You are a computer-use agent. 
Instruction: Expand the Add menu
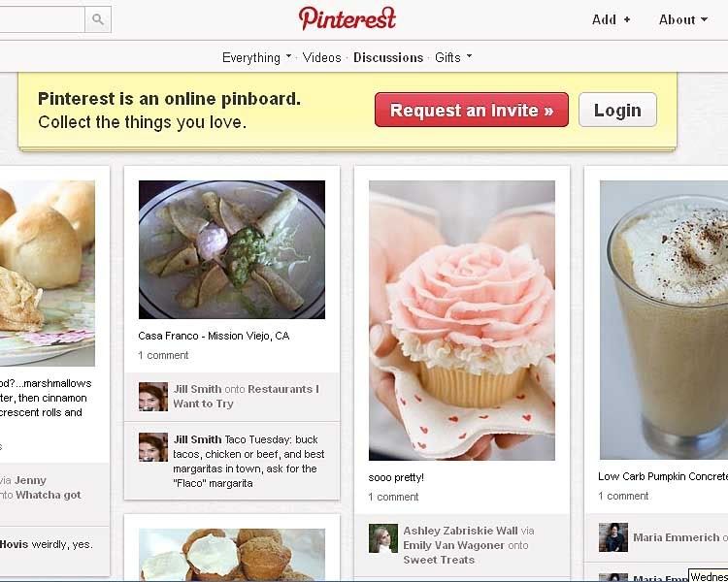[x=611, y=19]
